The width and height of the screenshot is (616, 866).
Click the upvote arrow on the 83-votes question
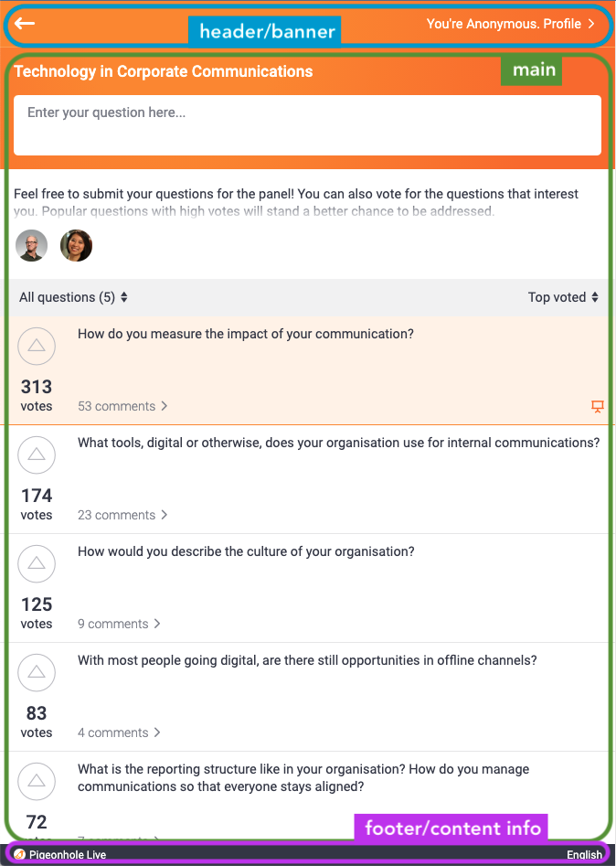37,672
